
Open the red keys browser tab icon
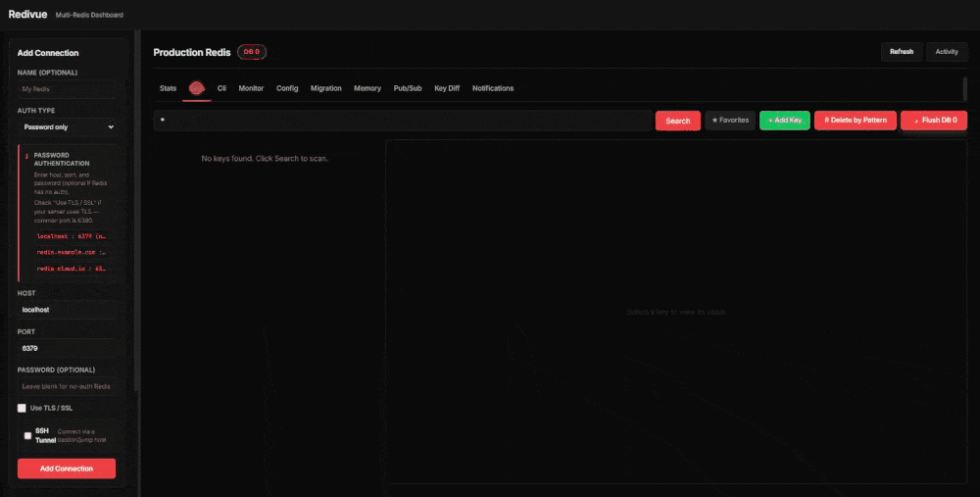[x=196, y=89]
